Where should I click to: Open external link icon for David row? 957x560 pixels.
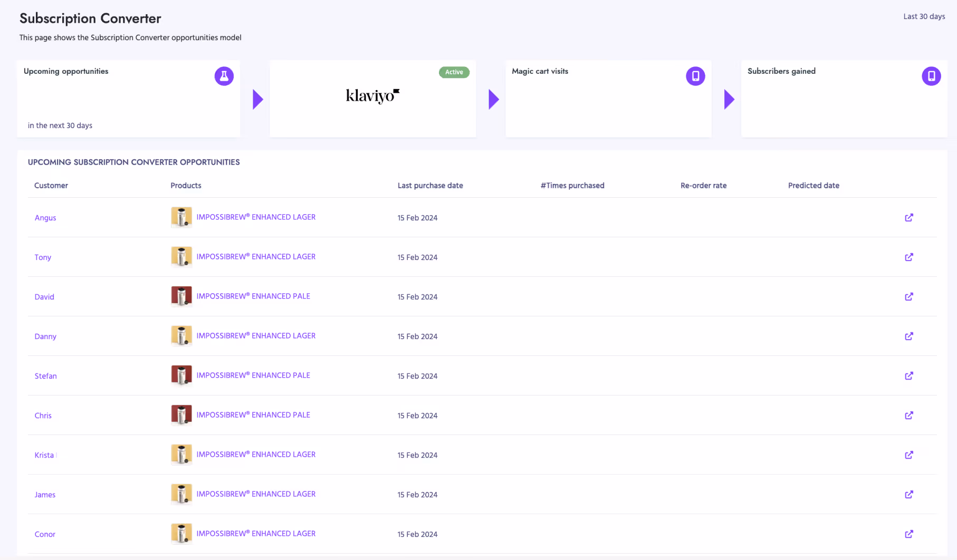(x=909, y=296)
